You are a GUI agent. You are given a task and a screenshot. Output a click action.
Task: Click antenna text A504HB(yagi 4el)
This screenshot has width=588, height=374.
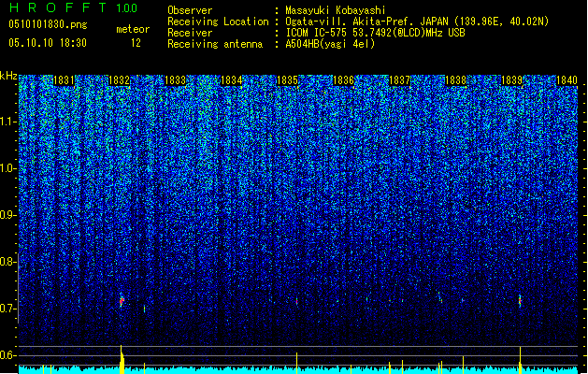pos(330,44)
